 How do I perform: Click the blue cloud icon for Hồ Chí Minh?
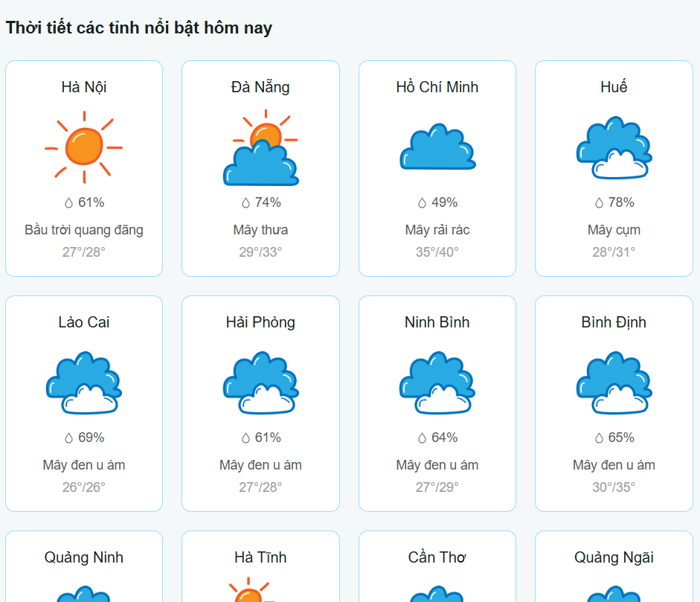[x=437, y=147]
